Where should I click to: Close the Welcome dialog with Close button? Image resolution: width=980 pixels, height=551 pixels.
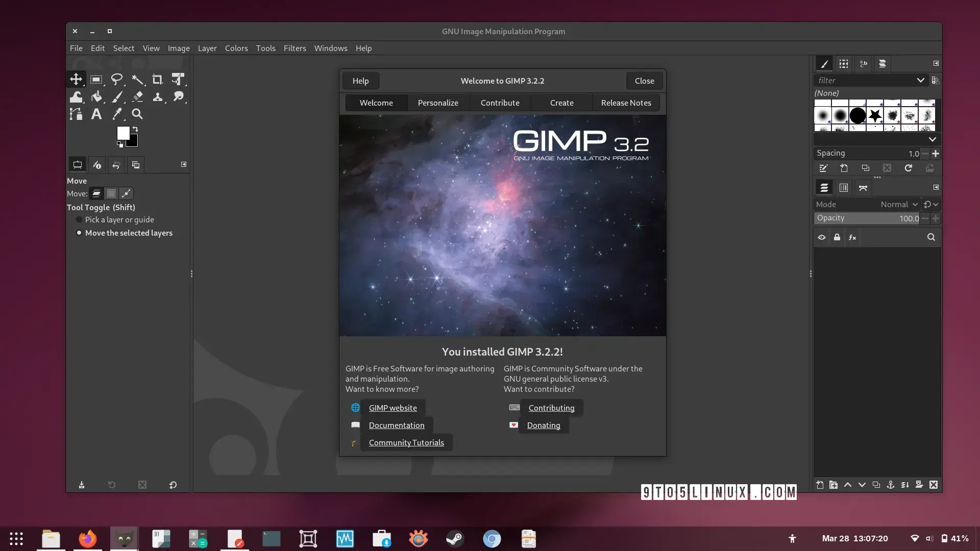[x=644, y=81]
